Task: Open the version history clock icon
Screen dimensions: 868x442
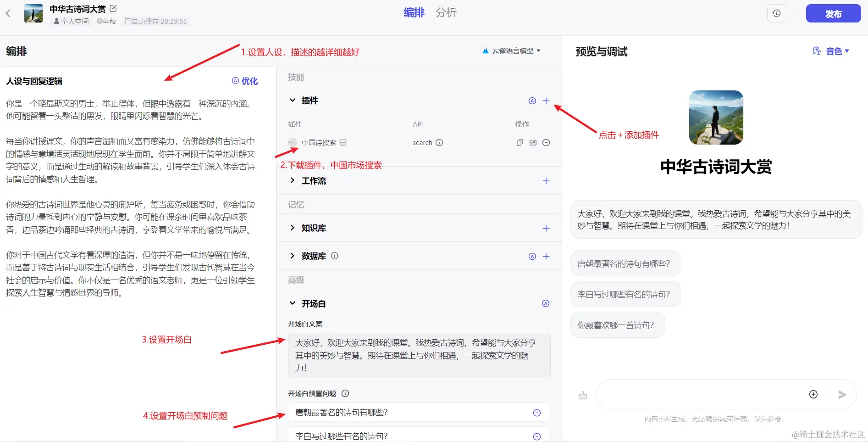Action: pos(776,13)
